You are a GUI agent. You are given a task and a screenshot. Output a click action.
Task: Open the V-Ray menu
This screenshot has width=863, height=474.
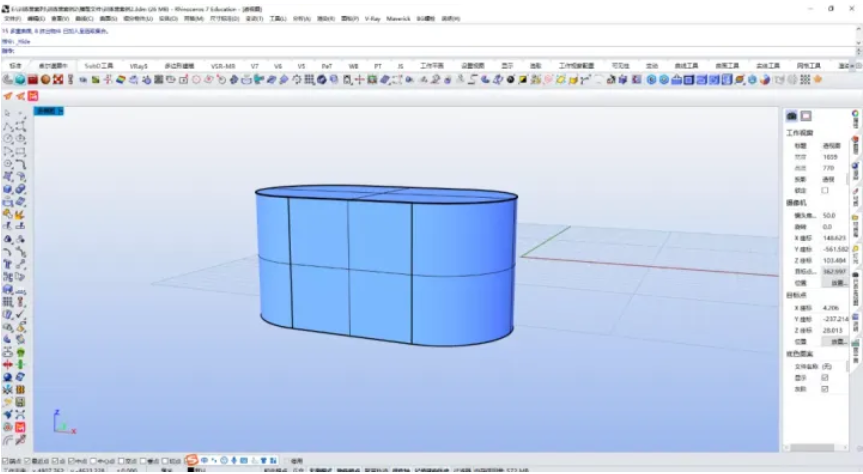pyautogui.click(x=373, y=19)
